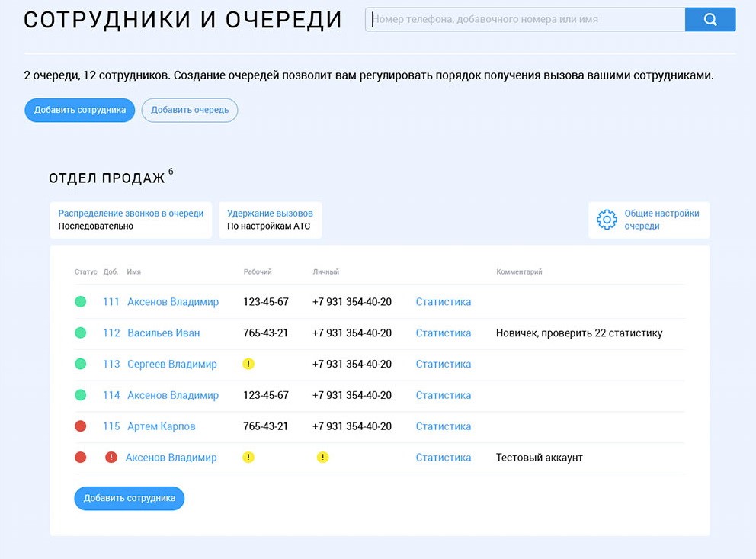756x559 pixels.
Task: Click green status dot for extension 111
Action: tap(81, 301)
